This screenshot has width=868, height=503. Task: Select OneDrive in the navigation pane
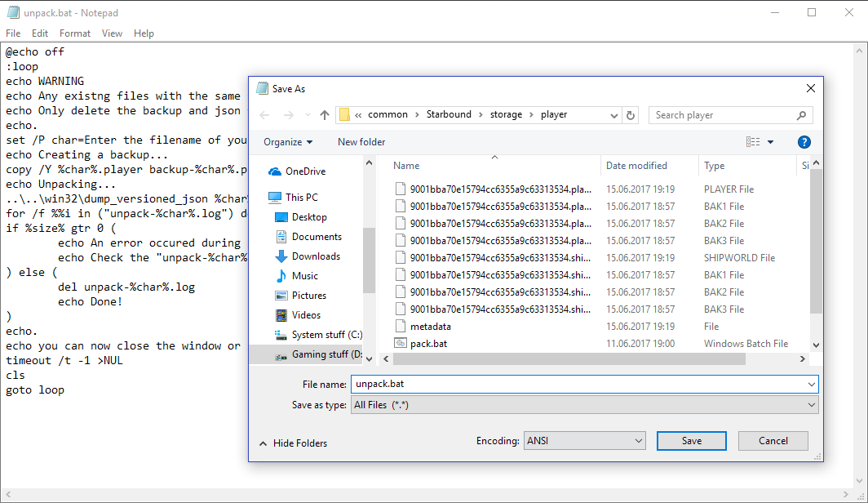point(304,171)
